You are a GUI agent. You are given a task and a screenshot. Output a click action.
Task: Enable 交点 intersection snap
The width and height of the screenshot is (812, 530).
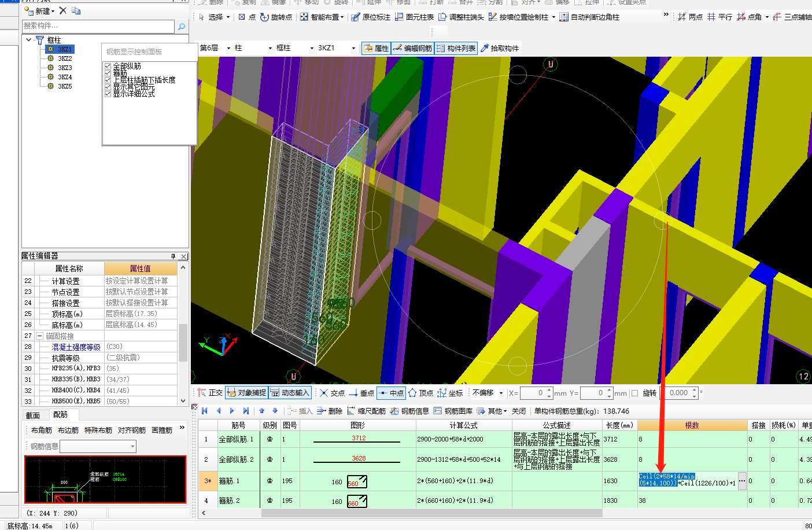pyautogui.click(x=333, y=393)
